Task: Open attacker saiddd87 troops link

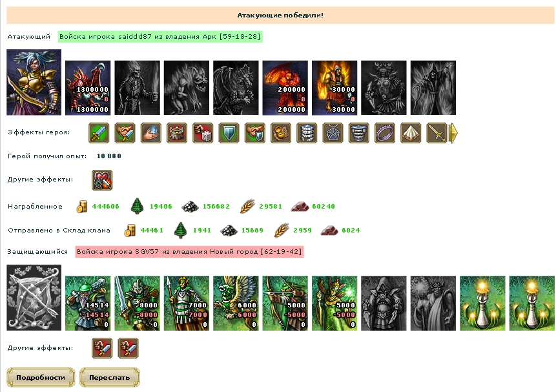Action: click(x=160, y=37)
